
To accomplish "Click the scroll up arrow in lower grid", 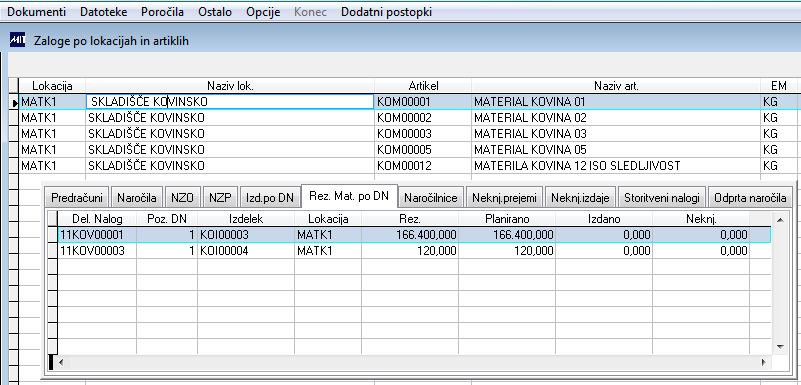I will tap(780, 220).
